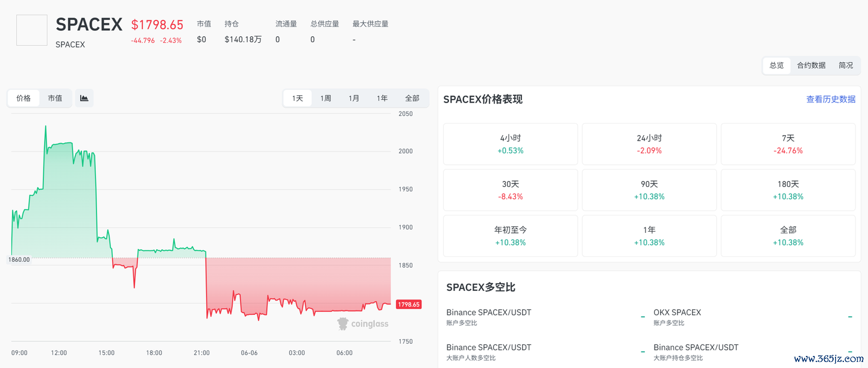Click Binance SPACEX/USDT 大账户持仓多空比 row
The height and width of the screenshot is (368, 868).
[753, 352]
